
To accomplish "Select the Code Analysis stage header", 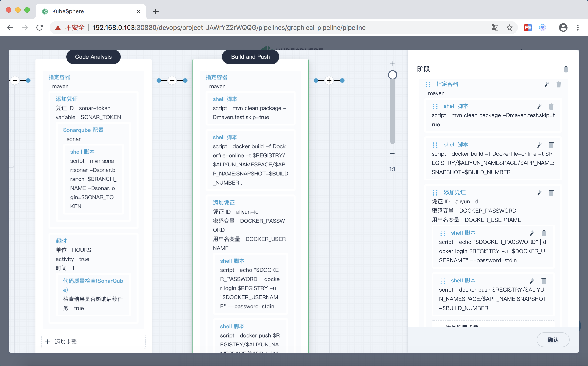I will [93, 57].
